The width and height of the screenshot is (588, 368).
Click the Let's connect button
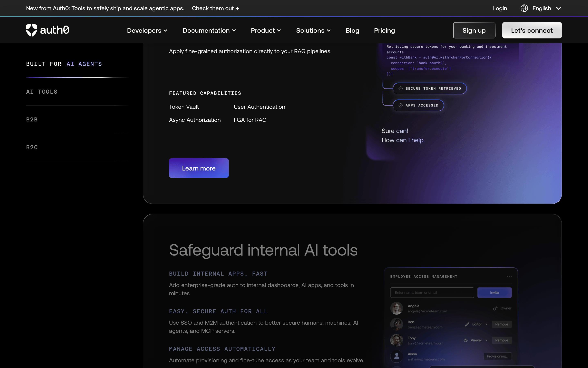pos(532,30)
